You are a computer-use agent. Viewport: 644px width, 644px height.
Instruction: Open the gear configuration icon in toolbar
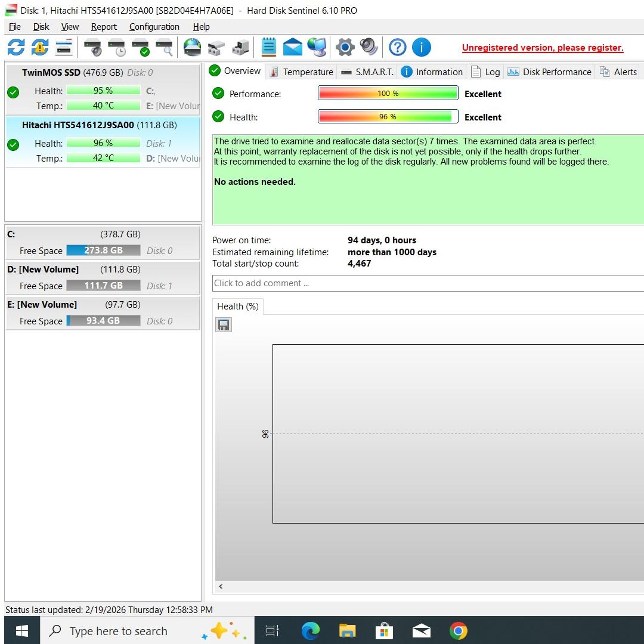coord(345,47)
